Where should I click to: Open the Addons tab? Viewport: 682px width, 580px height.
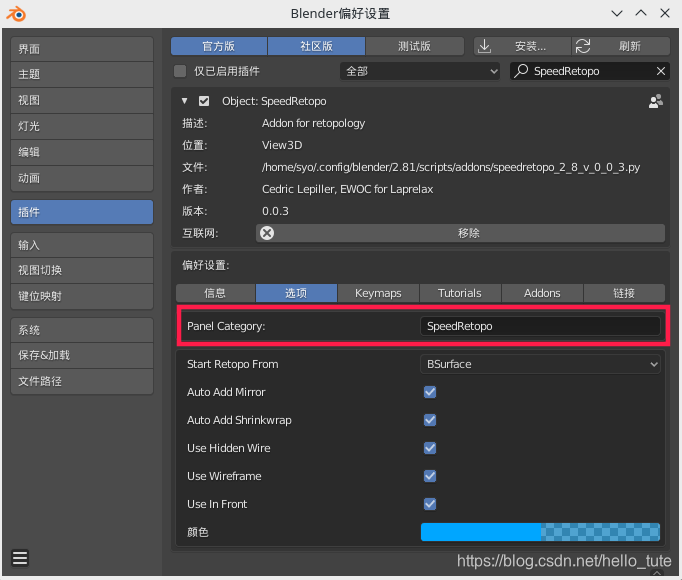[x=542, y=293]
